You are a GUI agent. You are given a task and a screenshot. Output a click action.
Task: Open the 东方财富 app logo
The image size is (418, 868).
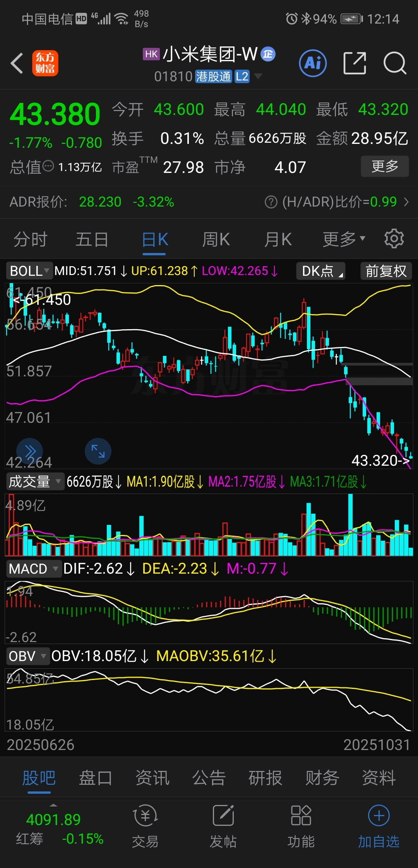(45, 63)
